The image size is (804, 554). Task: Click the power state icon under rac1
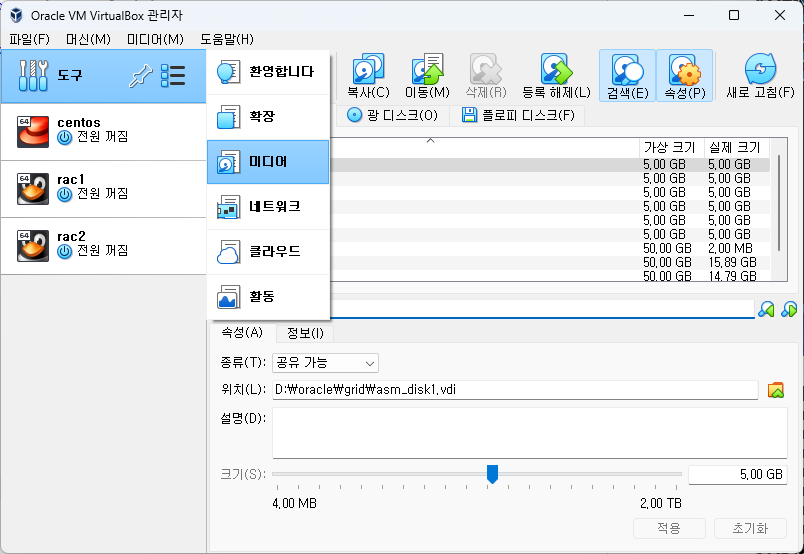pos(64,194)
